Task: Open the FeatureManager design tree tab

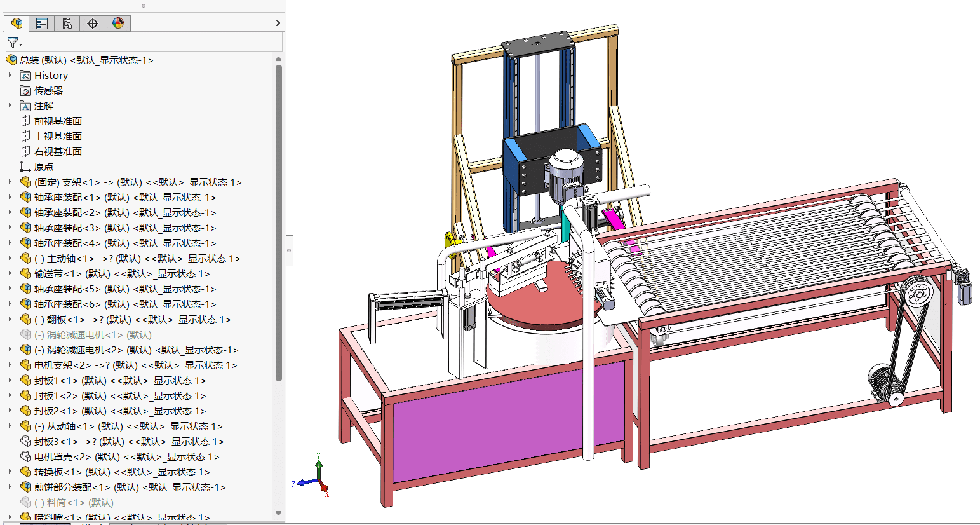Action: [x=17, y=24]
